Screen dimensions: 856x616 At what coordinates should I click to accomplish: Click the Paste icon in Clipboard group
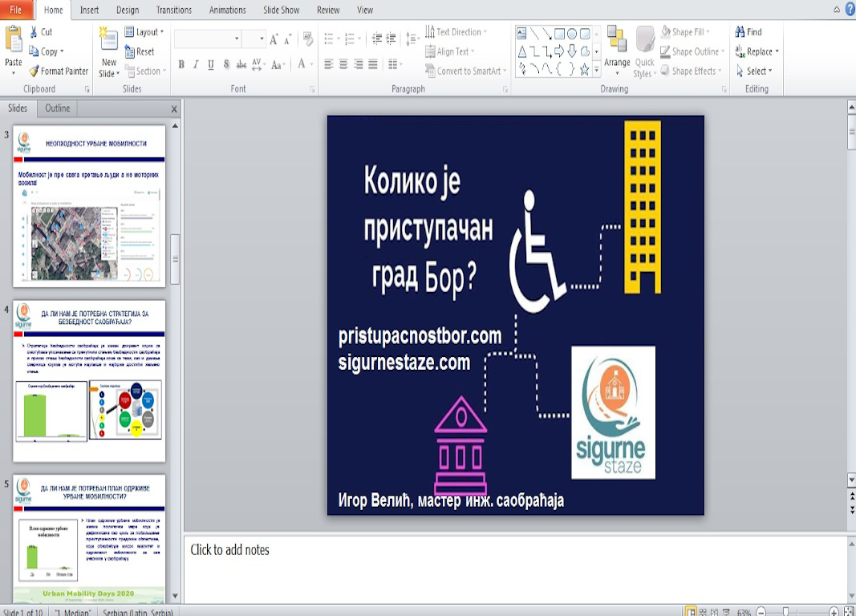coord(14,40)
